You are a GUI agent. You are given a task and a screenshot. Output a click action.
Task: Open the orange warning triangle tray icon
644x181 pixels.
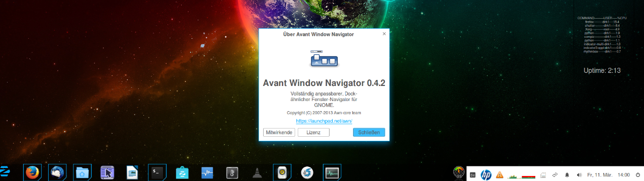tap(500, 175)
